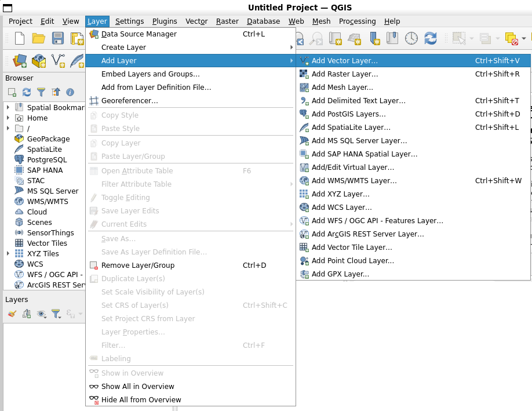Click the New Shapefile Layer toolbar icon
The image size is (532, 411).
tap(59, 60)
